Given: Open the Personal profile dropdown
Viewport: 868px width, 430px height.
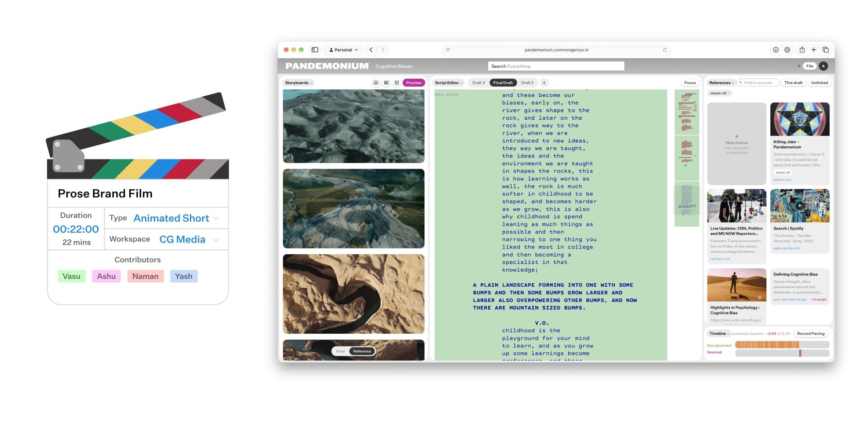Looking at the screenshot, I should (344, 50).
